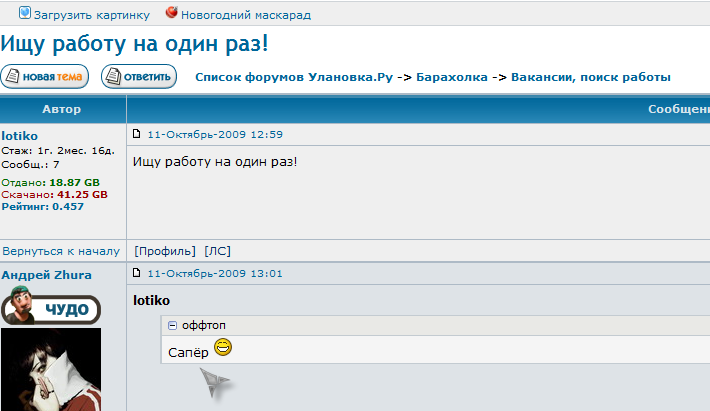The height and width of the screenshot is (411, 710).
Task: Click Вернуться к началу link
Action: [61, 251]
